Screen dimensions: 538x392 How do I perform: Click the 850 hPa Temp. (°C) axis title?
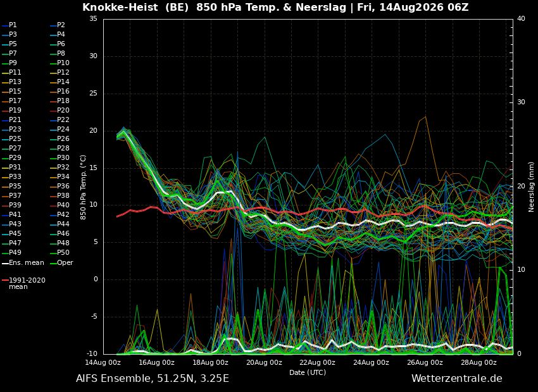click(x=83, y=187)
